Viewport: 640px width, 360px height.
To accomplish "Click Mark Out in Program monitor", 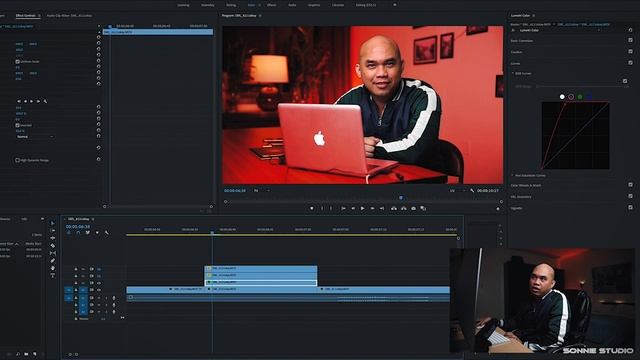I will pos(331,209).
